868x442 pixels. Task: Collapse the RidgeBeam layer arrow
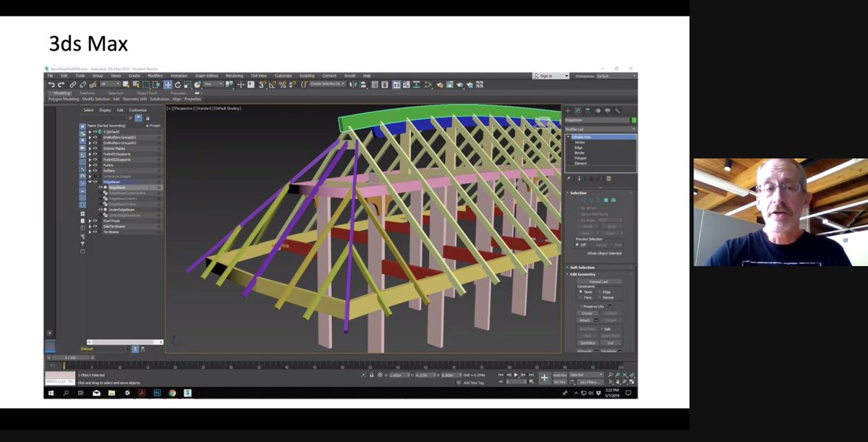click(90, 182)
